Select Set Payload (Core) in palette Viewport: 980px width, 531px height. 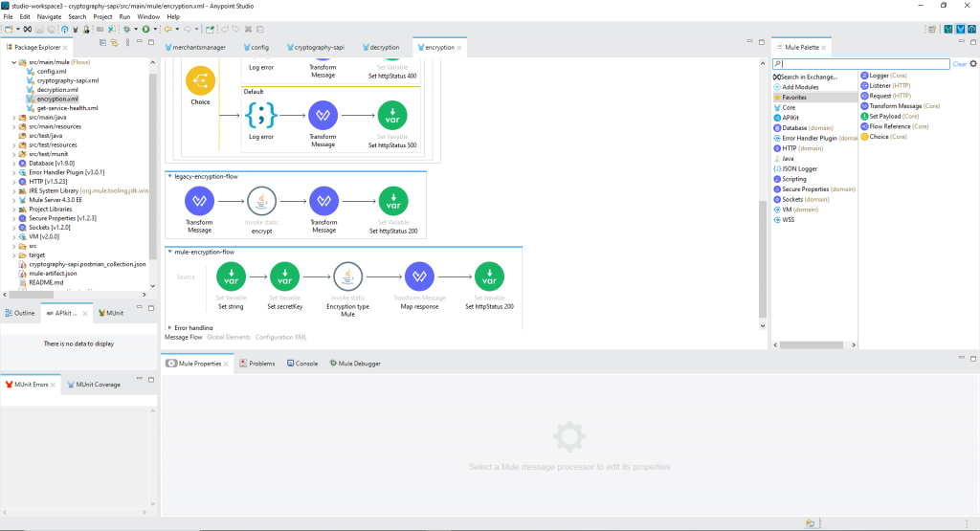click(890, 116)
